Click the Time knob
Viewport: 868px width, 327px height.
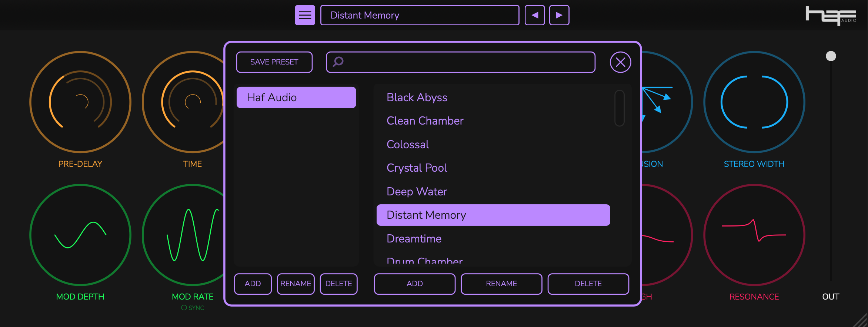tap(185, 102)
